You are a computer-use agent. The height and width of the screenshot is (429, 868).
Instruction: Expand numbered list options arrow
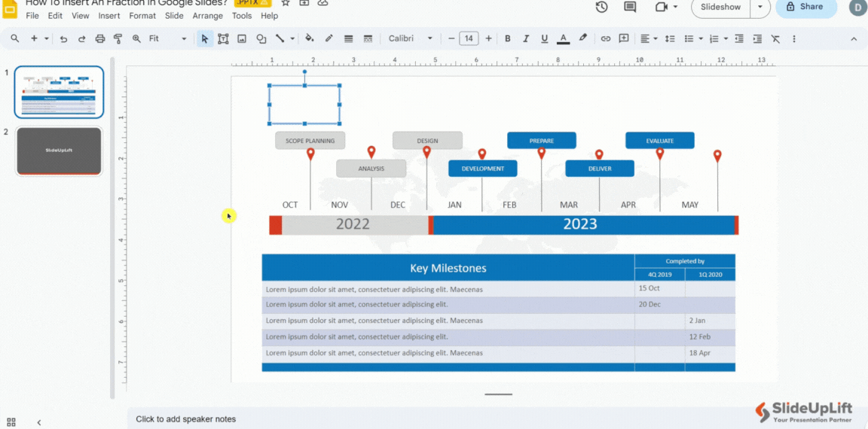(x=726, y=38)
